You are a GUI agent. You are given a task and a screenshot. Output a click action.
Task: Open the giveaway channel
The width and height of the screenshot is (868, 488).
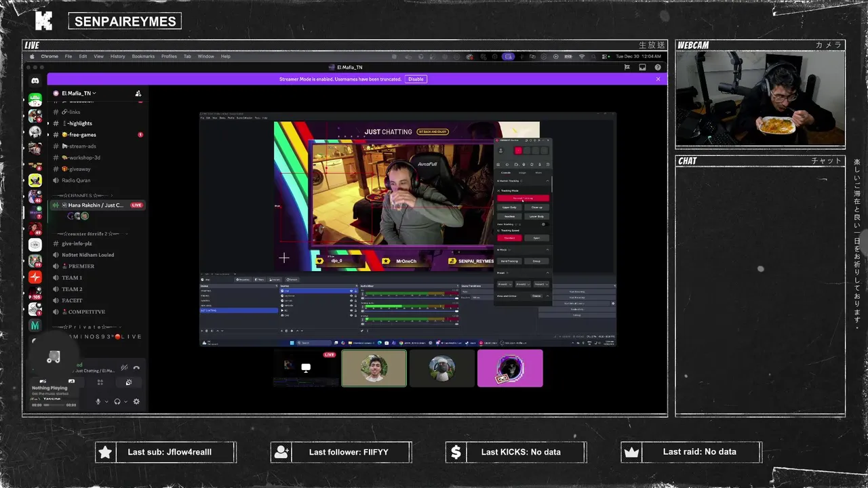click(96, 169)
